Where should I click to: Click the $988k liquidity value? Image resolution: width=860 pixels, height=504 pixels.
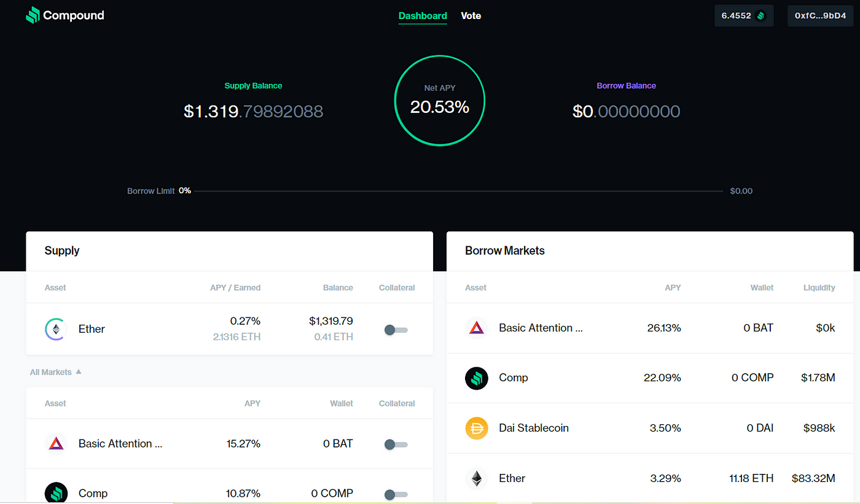(819, 428)
